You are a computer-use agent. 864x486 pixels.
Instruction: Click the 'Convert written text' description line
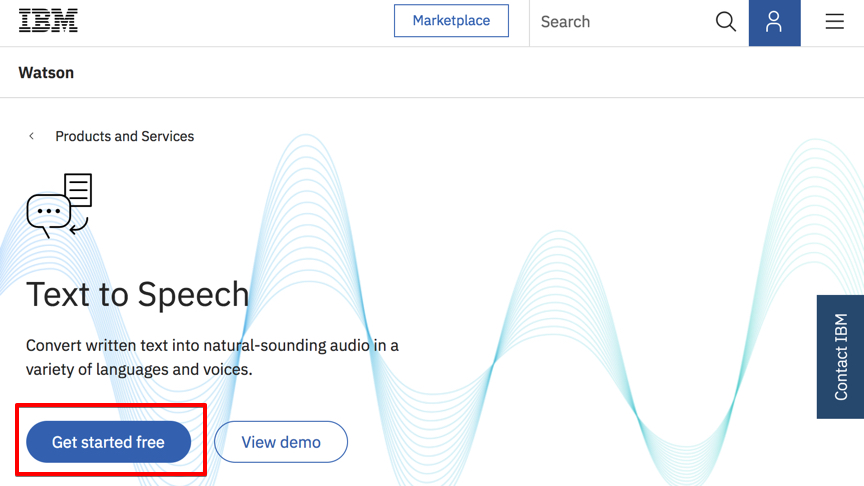coord(212,345)
